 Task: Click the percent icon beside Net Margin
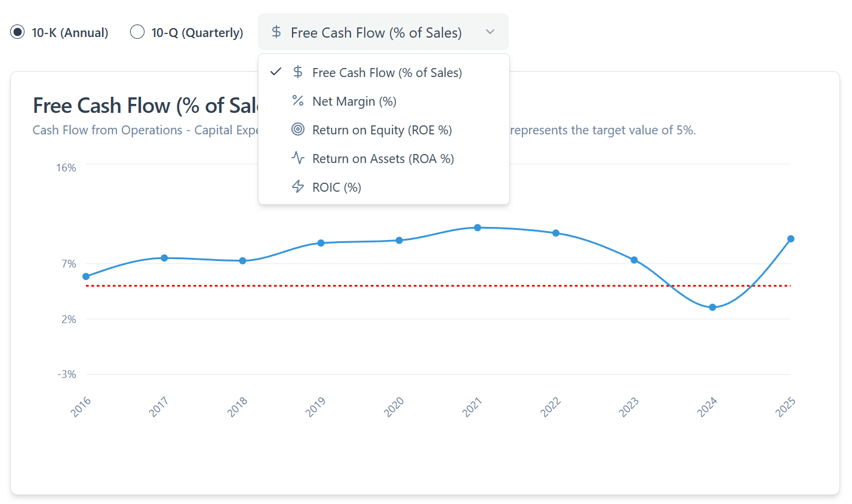pos(298,101)
